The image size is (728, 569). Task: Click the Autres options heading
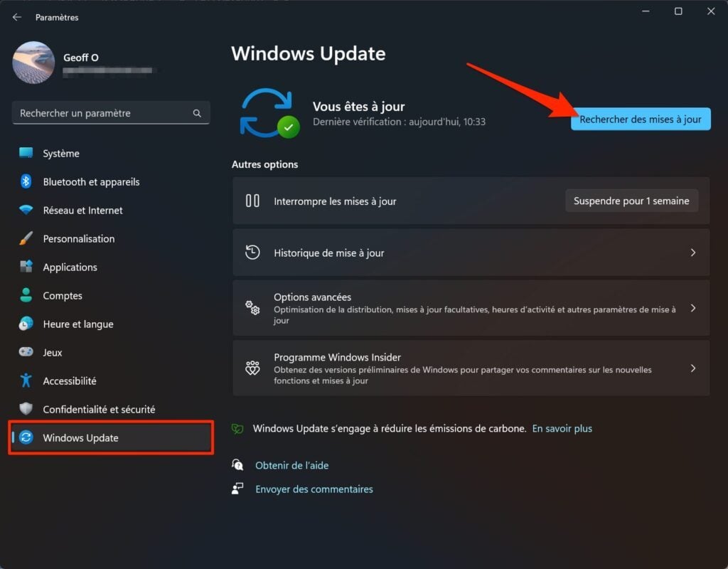pos(264,164)
